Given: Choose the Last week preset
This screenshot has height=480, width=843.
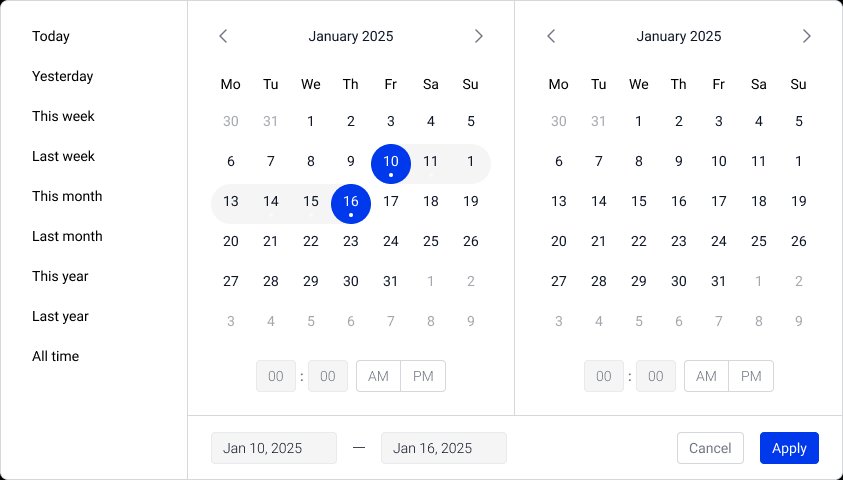Looking at the screenshot, I should click(x=63, y=156).
